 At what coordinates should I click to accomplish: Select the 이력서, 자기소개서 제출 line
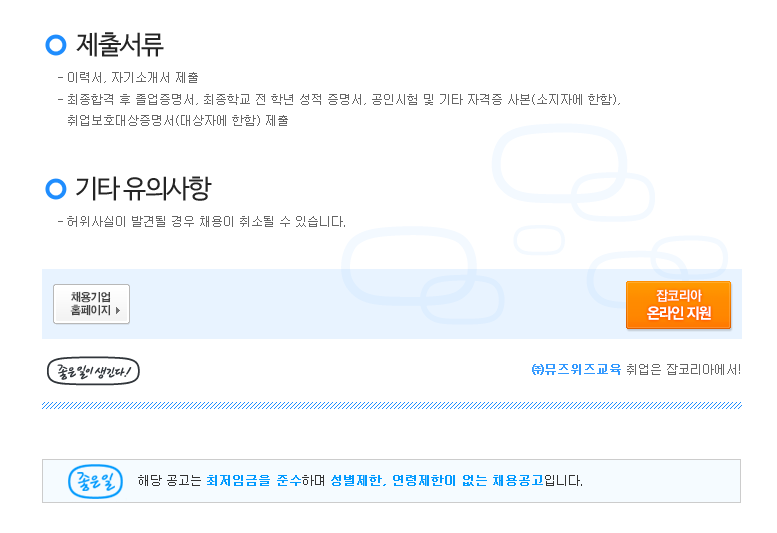pos(128,78)
